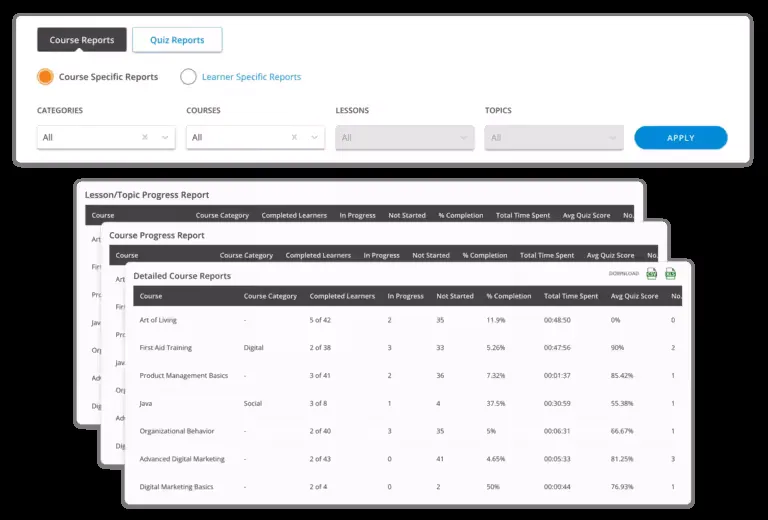This screenshot has width=768, height=520.
Task: Sort Detailed Course Reports by Completed Learners
Action: (x=342, y=296)
